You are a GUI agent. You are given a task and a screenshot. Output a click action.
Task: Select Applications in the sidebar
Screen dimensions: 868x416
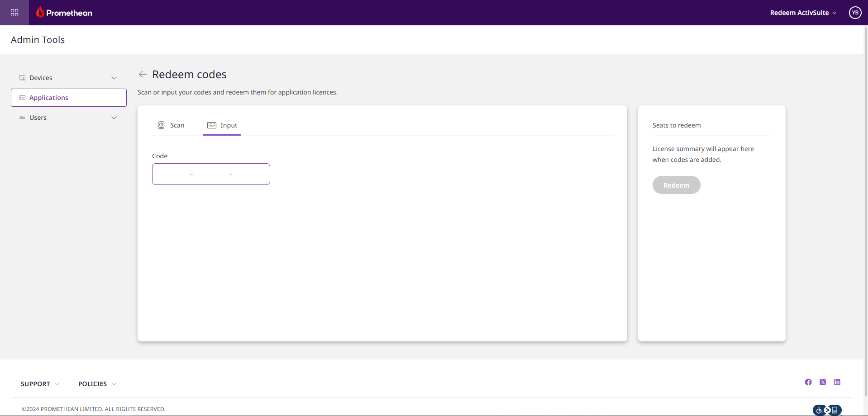coord(69,98)
